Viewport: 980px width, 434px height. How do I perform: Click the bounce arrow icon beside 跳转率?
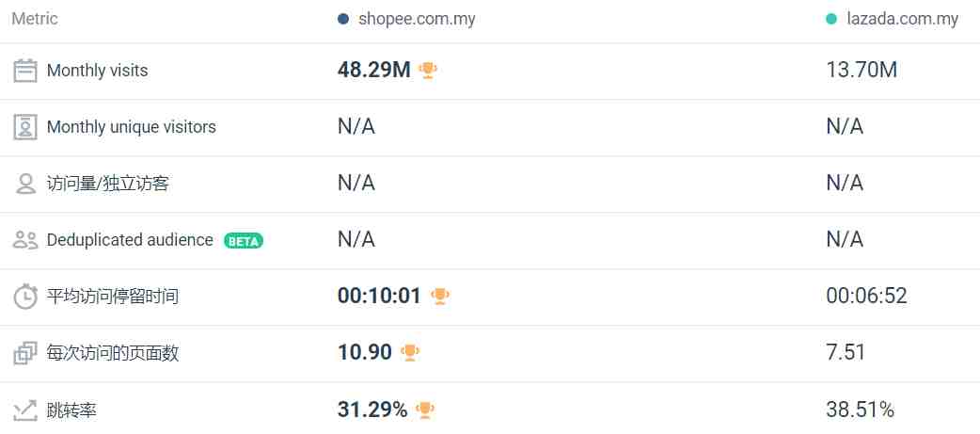click(25, 410)
